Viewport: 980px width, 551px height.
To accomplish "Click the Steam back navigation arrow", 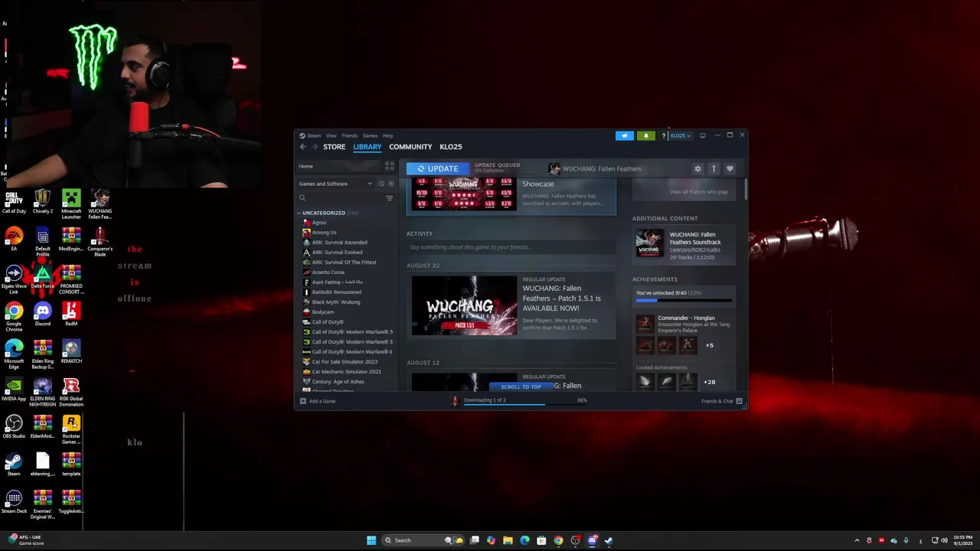I will click(302, 147).
